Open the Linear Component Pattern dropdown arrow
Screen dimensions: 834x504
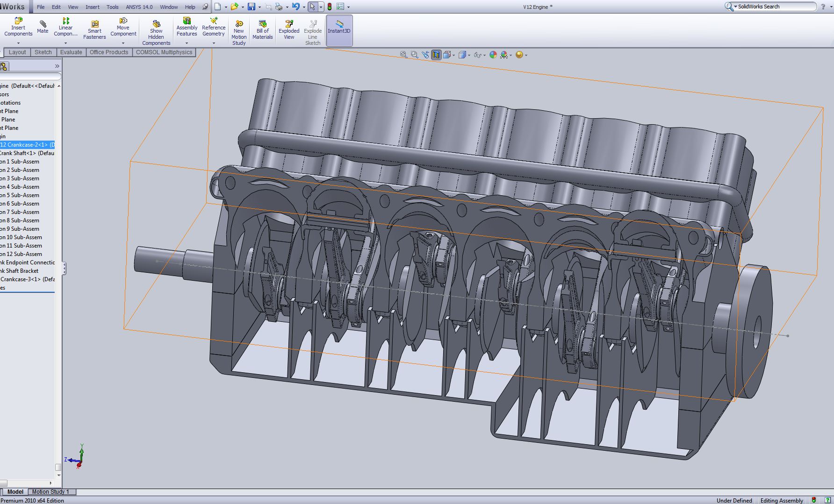pos(66,43)
